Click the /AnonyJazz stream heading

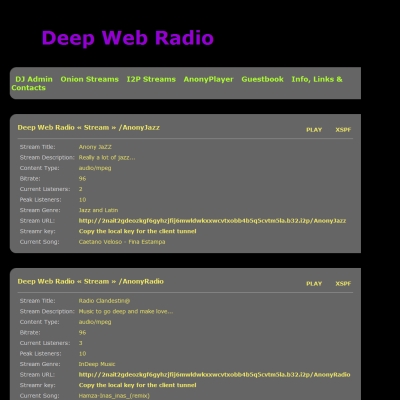[89, 128]
